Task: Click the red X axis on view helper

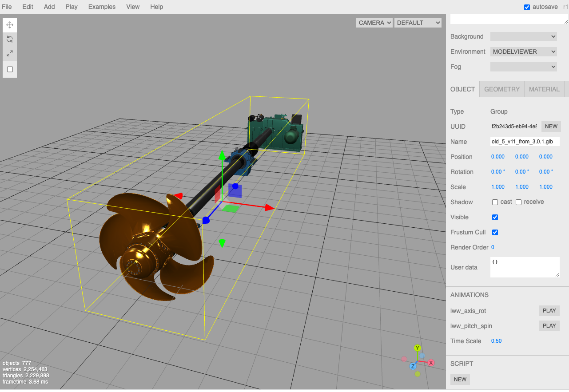Action: [430, 363]
